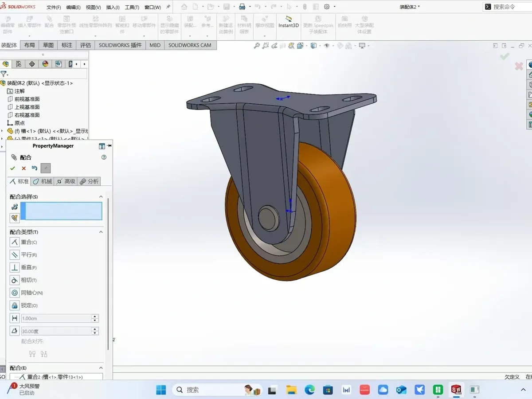Viewport: 532px width, 399px height.
Task: Click the undo arrow in PropertyManager
Action: (35, 168)
